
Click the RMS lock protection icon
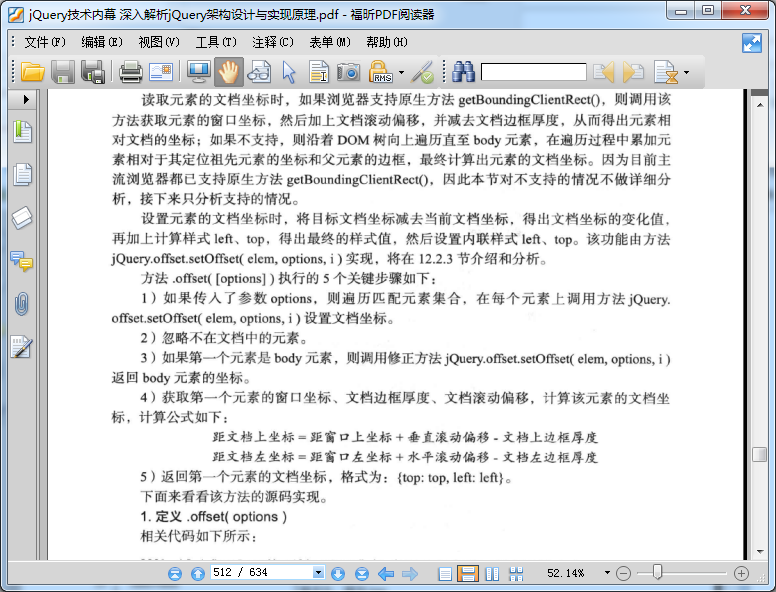(380, 72)
